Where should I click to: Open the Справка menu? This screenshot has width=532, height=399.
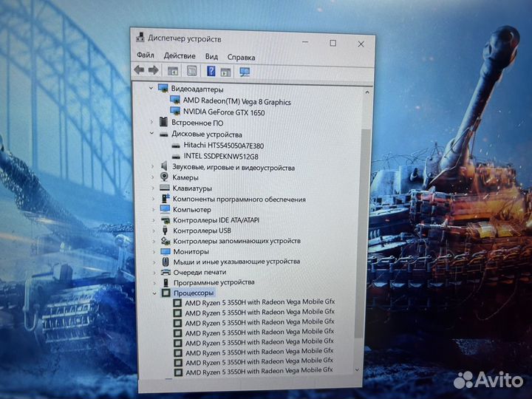click(x=241, y=58)
